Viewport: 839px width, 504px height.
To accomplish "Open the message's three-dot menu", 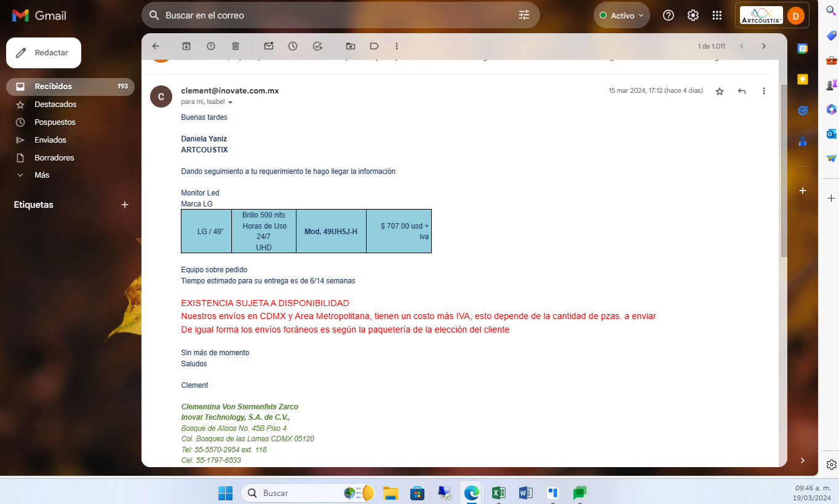I will point(764,91).
